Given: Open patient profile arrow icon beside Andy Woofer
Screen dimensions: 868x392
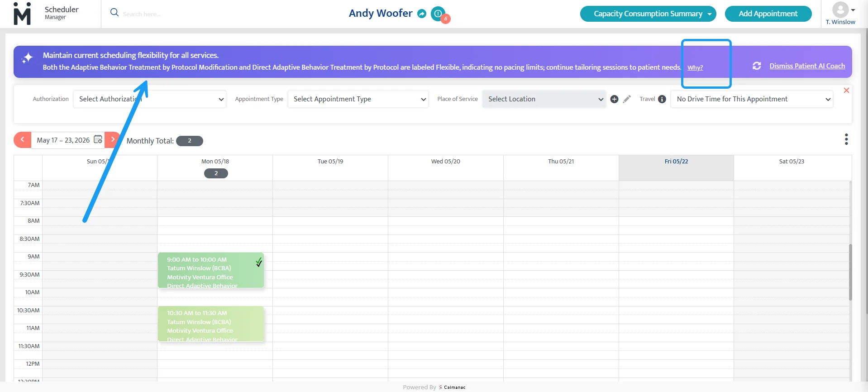Looking at the screenshot, I should [422, 14].
